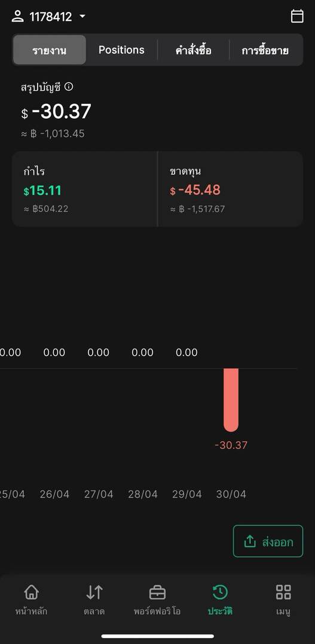Screen dimensions: 315x644
Task: Expand the account 1178412 dropdown arrow
Action: coord(82,17)
